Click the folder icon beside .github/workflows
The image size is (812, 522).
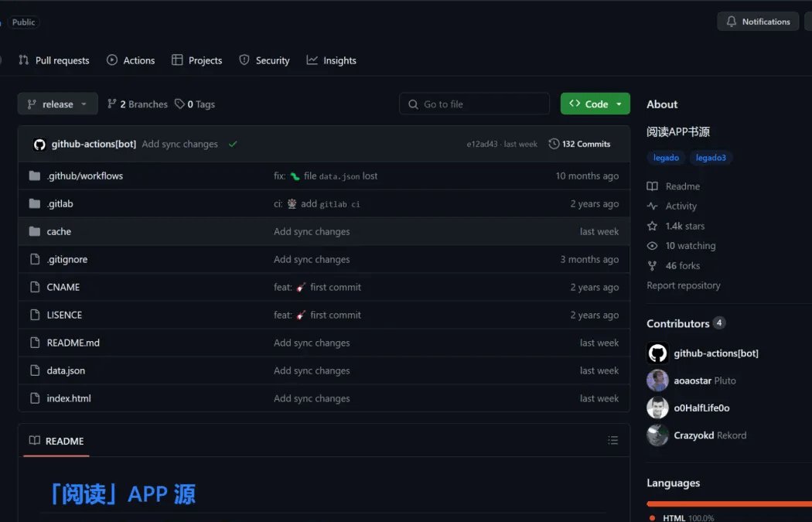35,176
